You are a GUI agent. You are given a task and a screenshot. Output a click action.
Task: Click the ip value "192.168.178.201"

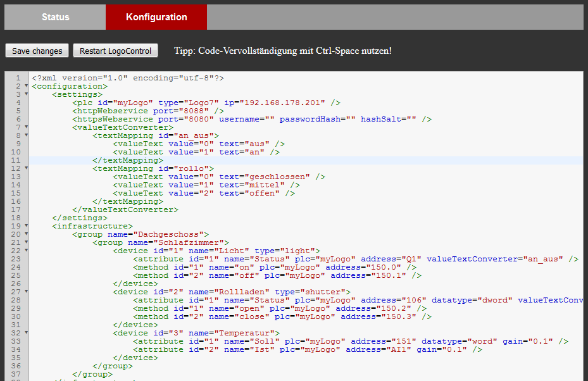[282, 103]
